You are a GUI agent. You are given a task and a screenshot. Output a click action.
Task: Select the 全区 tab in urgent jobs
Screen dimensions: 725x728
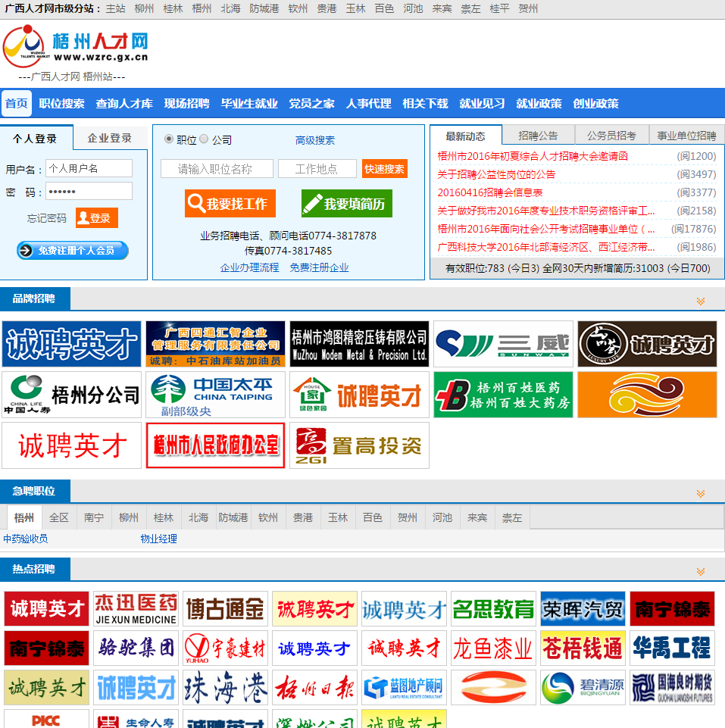point(59,517)
